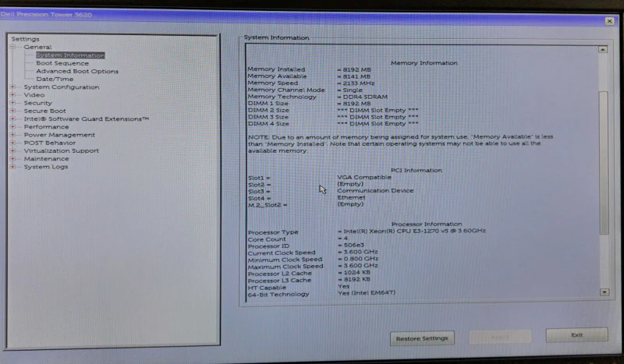Click the 64-Bit Technology Intel EM64T value

pyautogui.click(x=367, y=292)
